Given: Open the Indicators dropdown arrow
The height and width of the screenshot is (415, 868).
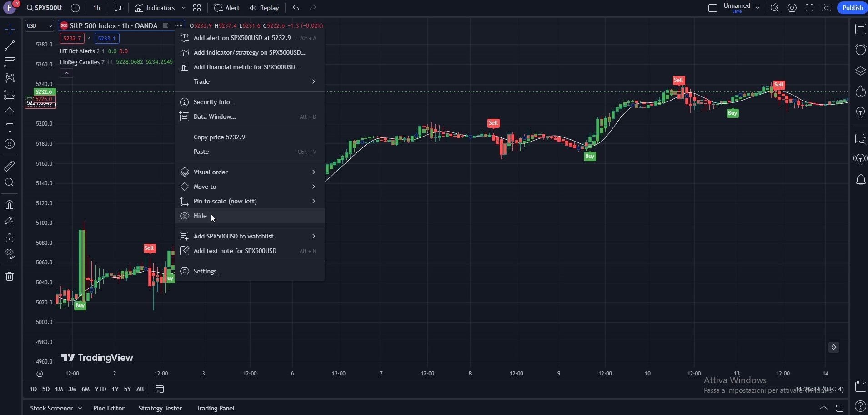Looking at the screenshot, I should point(183,8).
